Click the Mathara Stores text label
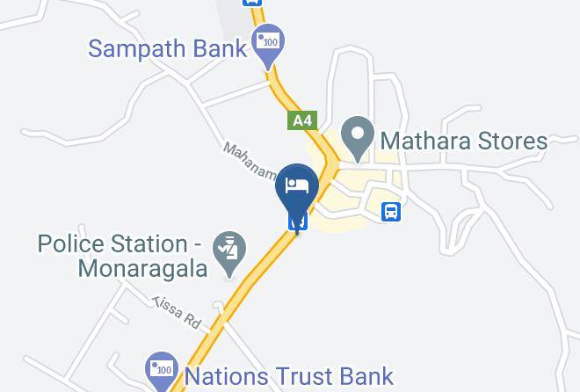The image size is (580, 392). [464, 141]
